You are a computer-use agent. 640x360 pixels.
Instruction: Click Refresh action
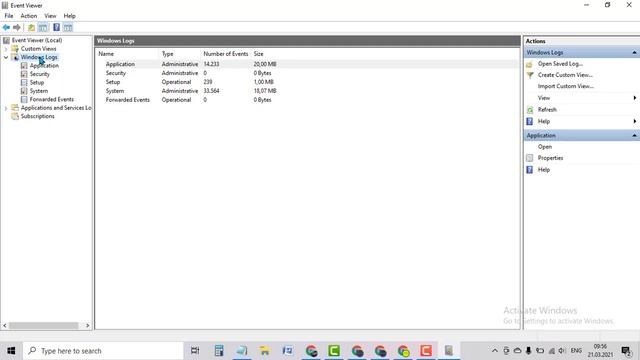(547, 109)
